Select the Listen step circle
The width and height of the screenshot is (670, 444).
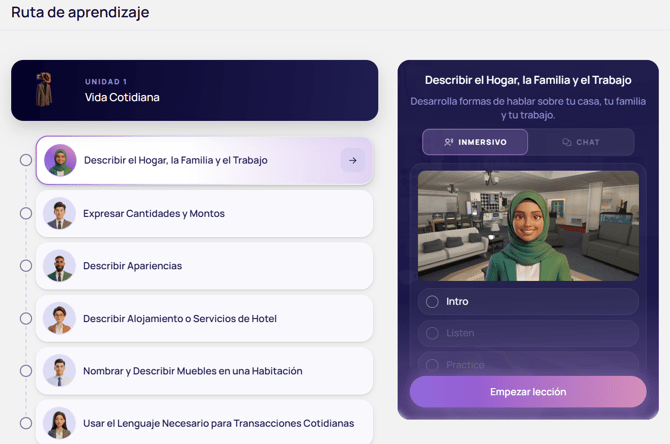(432, 333)
